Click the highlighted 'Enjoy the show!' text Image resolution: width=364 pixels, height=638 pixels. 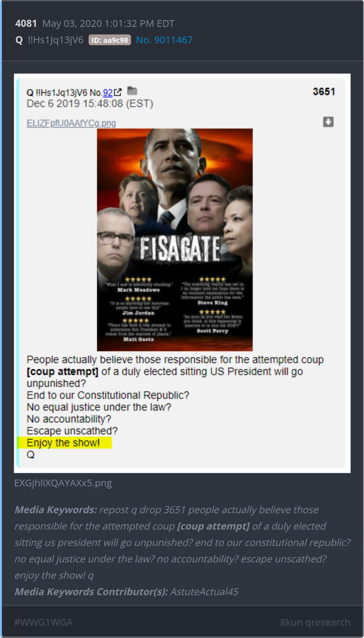coord(64,443)
